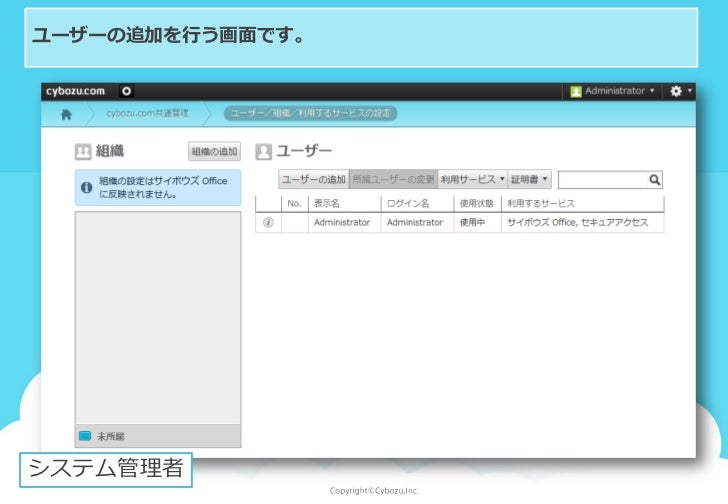Click the ユーザー heading icon
The width and height of the screenshot is (728, 504).
tap(263, 151)
